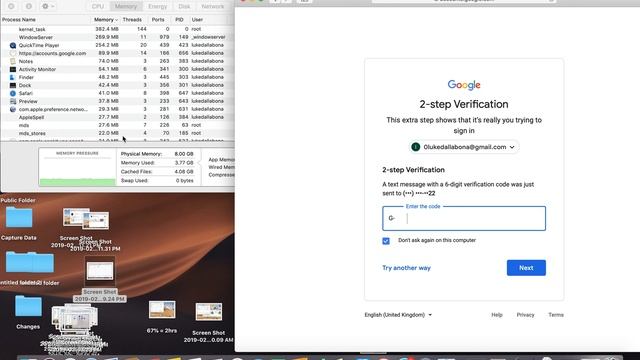640x360 pixels.
Task: Select the Screen Shot 2019-02...9.24 PM thumbnail
Action: 100,271
